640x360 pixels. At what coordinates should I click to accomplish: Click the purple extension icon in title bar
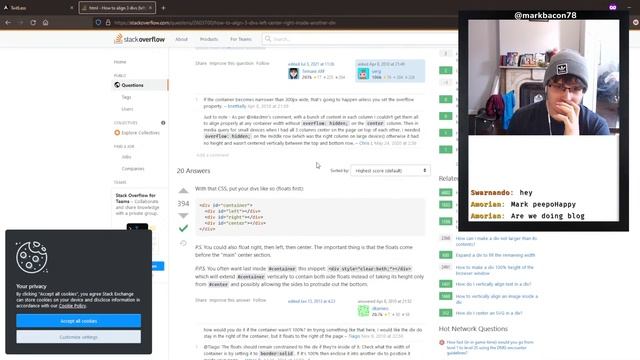[613, 7]
